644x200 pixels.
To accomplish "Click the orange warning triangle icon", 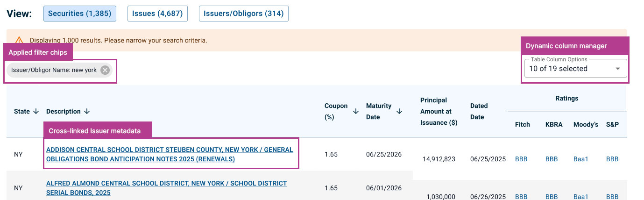I will 19,41.
